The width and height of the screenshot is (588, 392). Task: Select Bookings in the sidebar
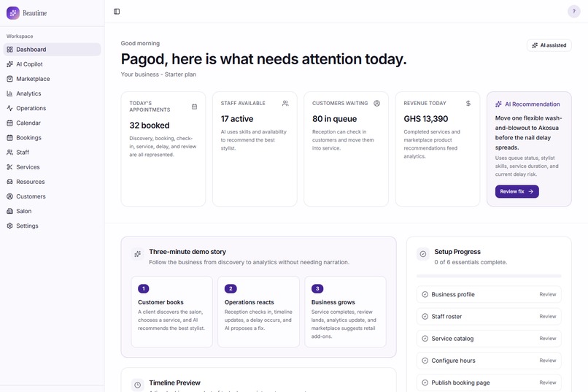(x=52, y=138)
